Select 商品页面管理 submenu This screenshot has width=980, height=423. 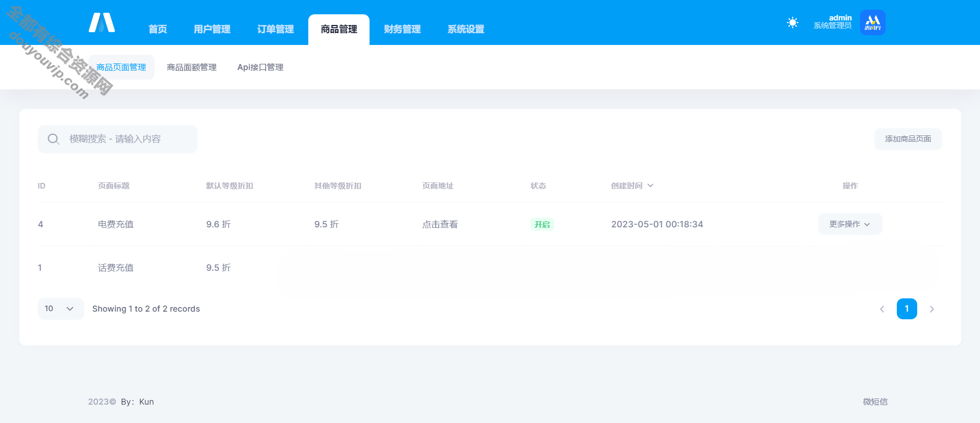[x=121, y=67]
